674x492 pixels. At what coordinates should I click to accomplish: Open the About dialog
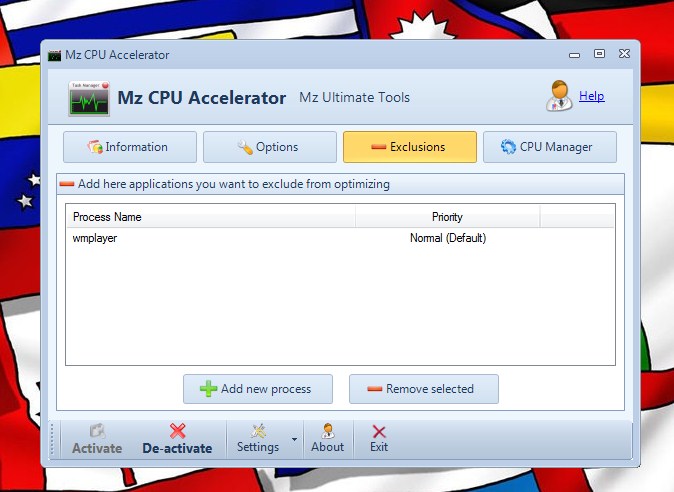pyautogui.click(x=328, y=439)
